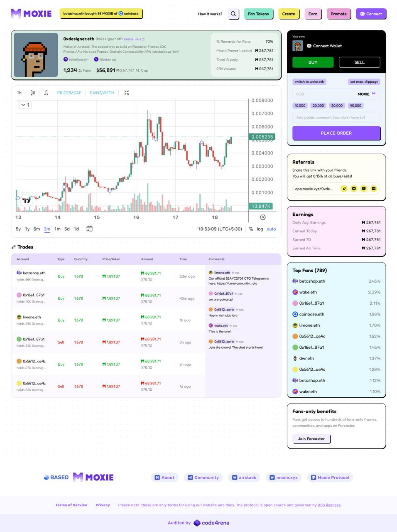Click the PLACE ORDER button
Viewport: 397px width, 532px height.
point(336,133)
